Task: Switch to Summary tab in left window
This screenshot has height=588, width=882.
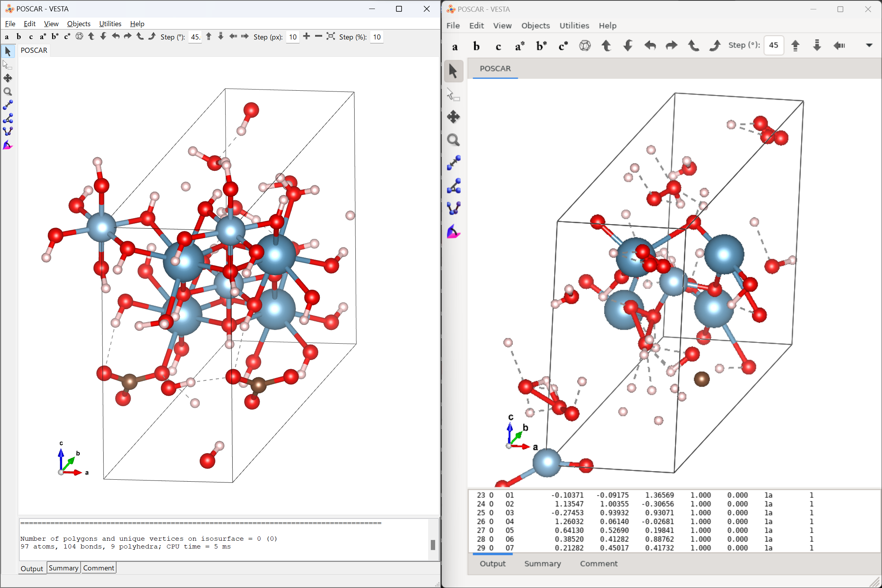Action: click(63, 568)
